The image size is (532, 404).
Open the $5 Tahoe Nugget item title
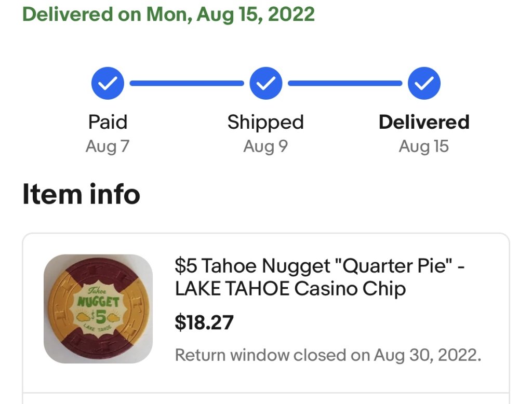click(320, 266)
